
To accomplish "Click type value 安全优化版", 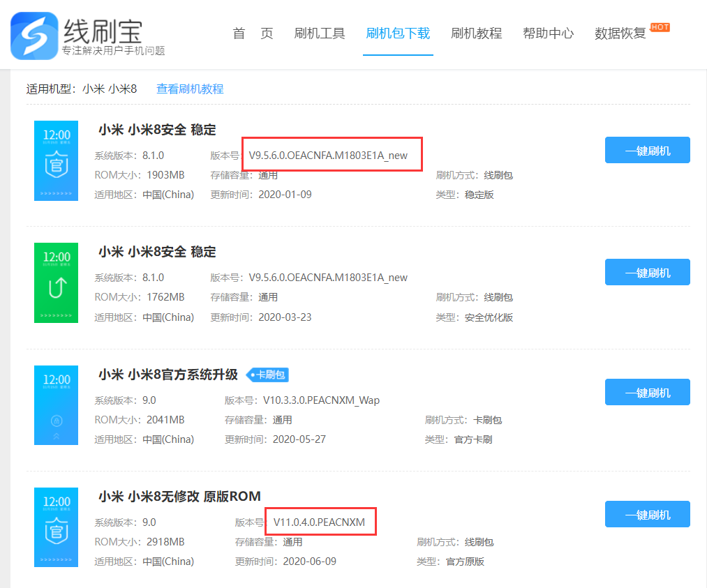I will pos(489,317).
